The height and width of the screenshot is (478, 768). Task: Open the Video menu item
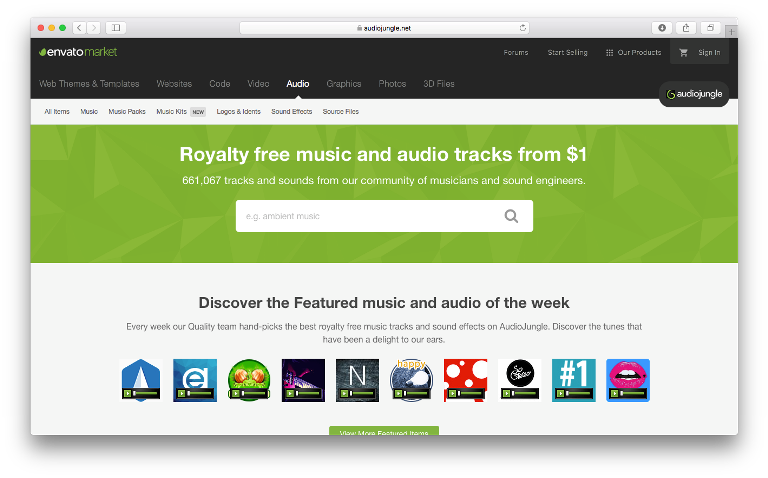pos(258,84)
